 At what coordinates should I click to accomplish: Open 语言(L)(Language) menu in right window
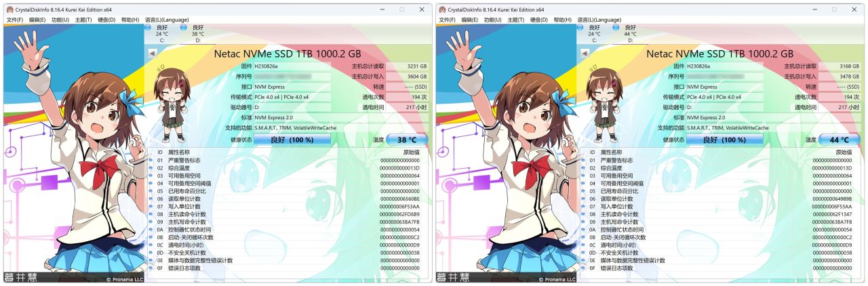[599, 20]
